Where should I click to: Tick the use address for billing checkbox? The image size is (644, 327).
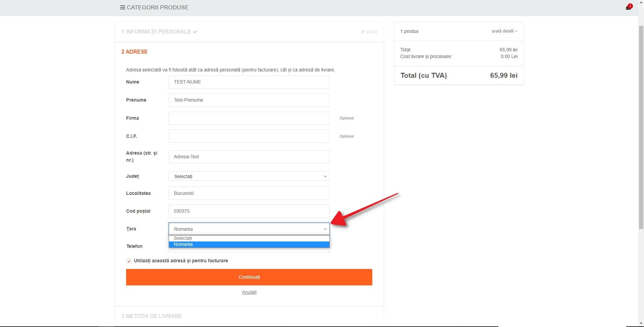tap(129, 261)
